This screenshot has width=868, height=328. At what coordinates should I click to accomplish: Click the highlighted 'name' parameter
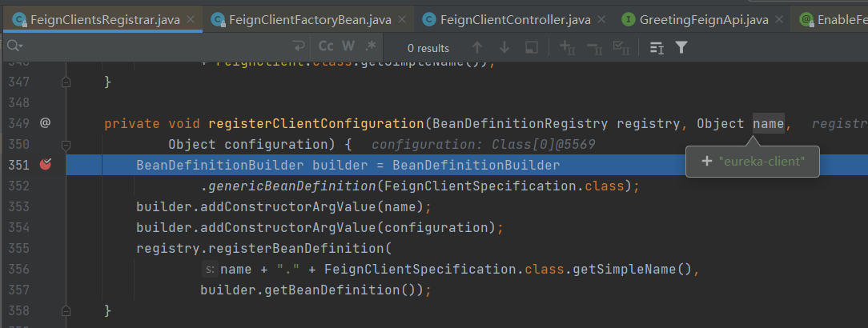click(769, 123)
